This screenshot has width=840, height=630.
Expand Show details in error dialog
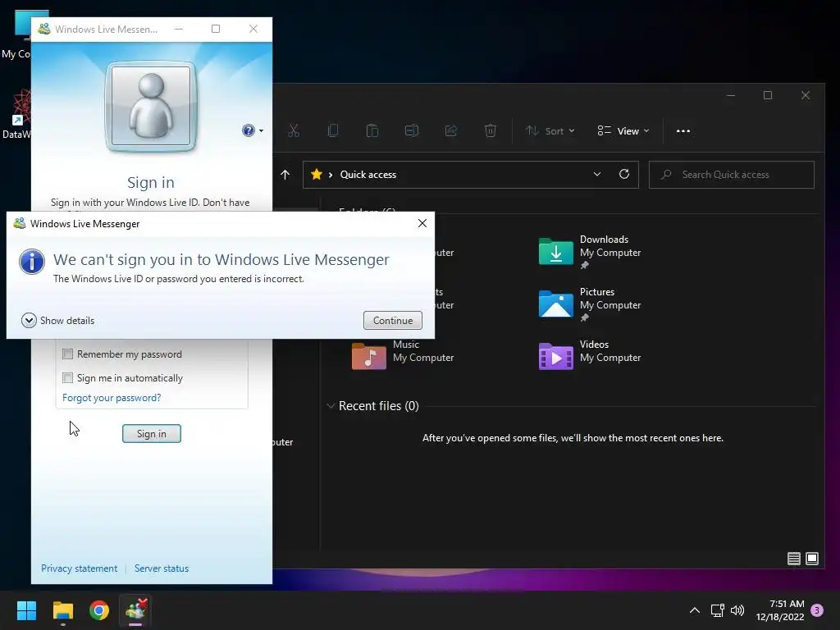click(58, 321)
